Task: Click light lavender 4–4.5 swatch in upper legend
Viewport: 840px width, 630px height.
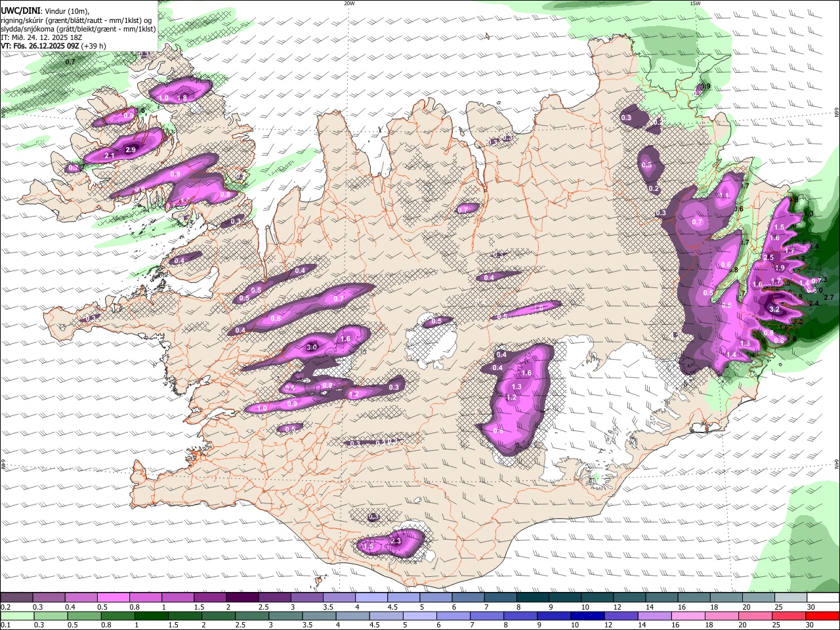Action: [371, 598]
